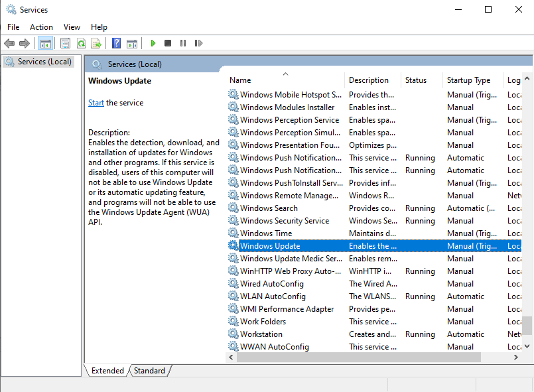The image size is (534, 392).
Task: Click the Back arrow in toolbar
Action: [x=9, y=43]
